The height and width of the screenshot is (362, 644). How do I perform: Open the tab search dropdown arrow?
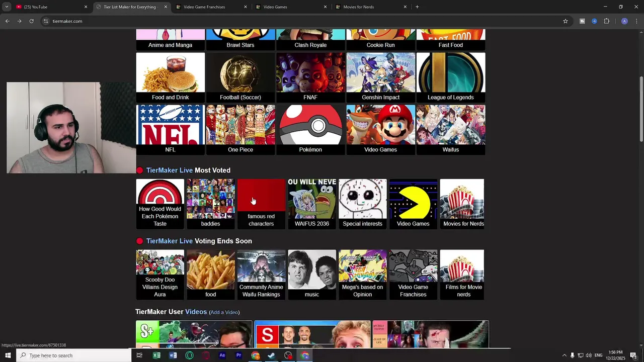click(x=7, y=7)
